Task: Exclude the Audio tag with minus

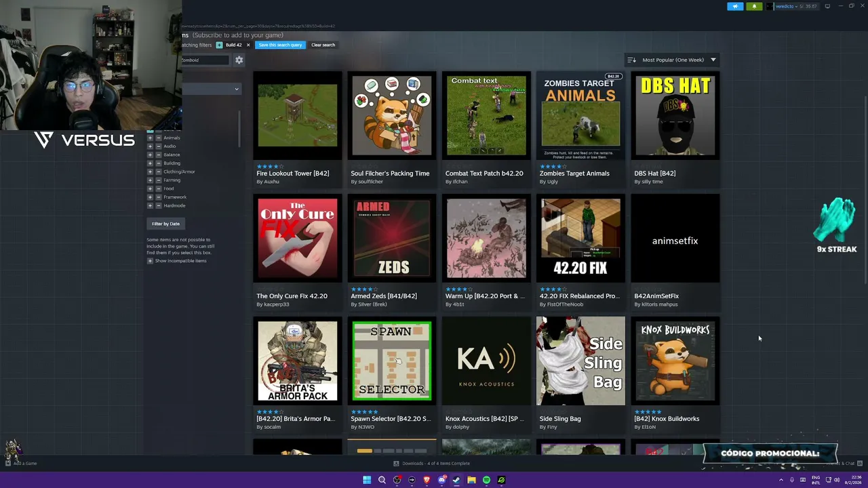Action: point(159,146)
